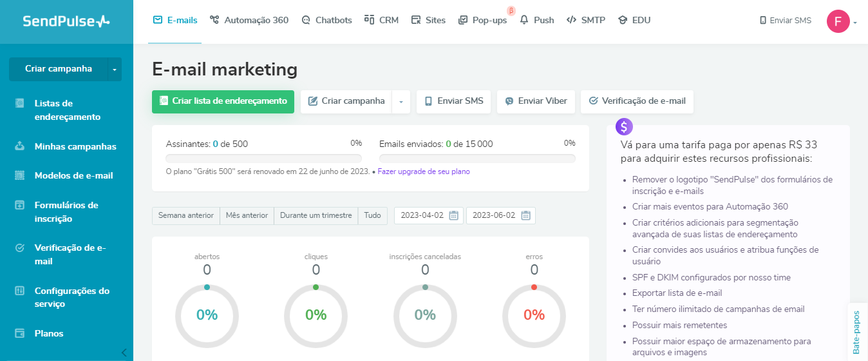Click the Assinantes progress bar

[x=264, y=158]
